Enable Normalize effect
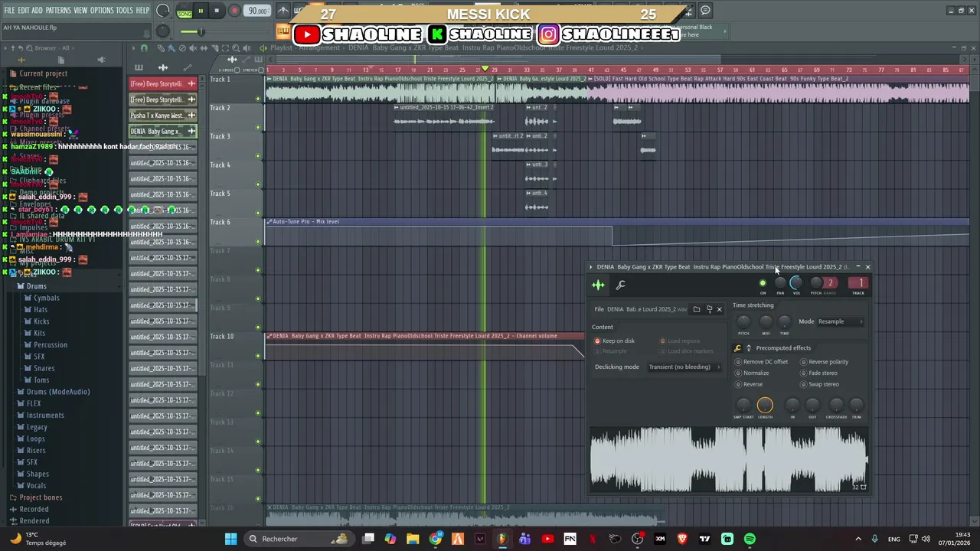The width and height of the screenshot is (980, 551). coord(752,373)
